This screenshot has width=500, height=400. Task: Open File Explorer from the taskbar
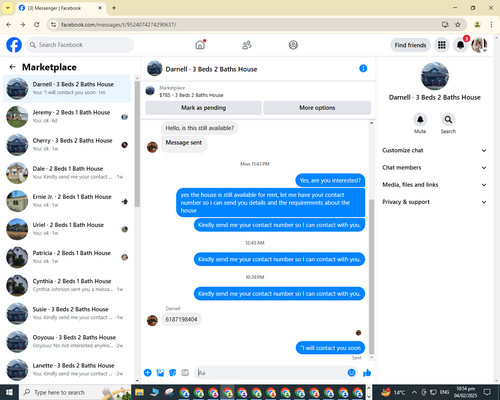click(139, 392)
